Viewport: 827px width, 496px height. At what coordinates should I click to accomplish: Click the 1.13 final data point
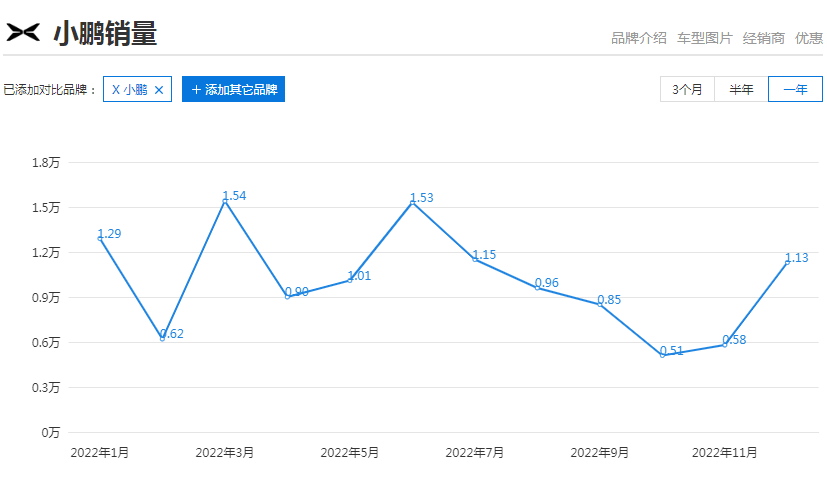787,262
